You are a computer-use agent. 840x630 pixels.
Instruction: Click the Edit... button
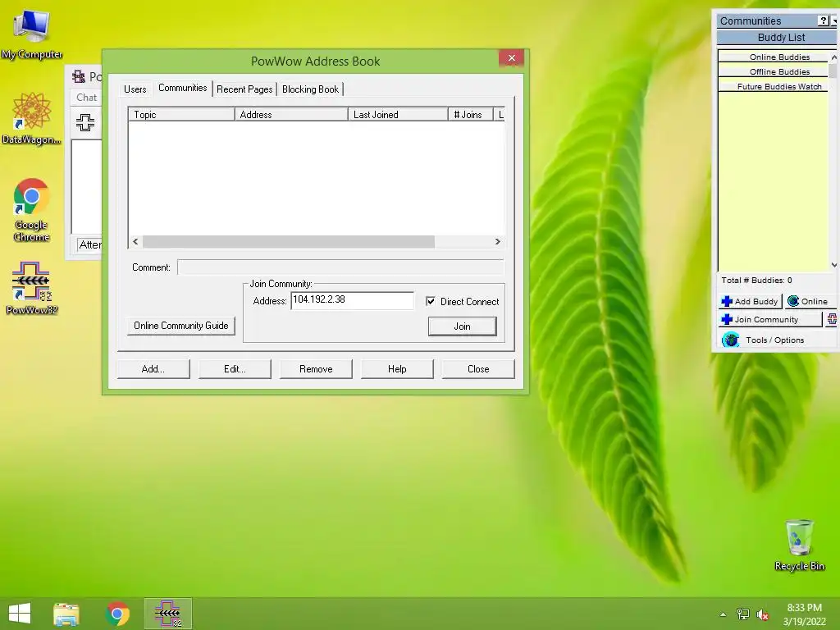(x=235, y=369)
